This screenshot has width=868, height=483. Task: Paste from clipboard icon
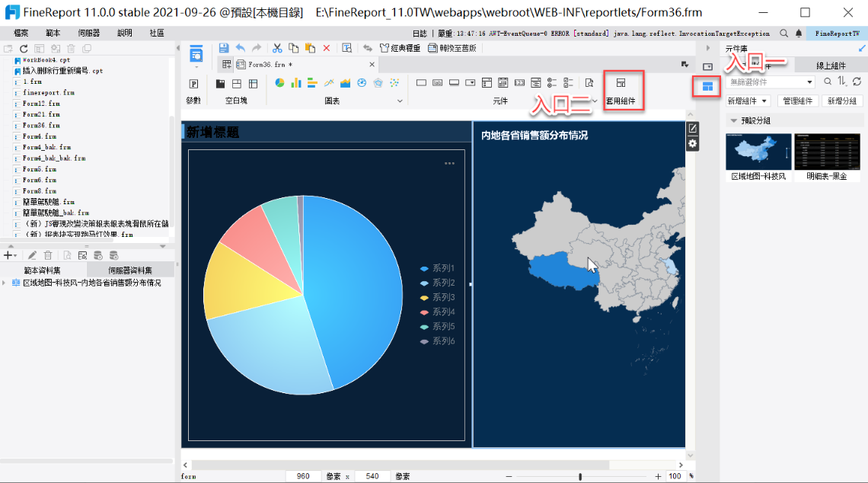(310, 48)
